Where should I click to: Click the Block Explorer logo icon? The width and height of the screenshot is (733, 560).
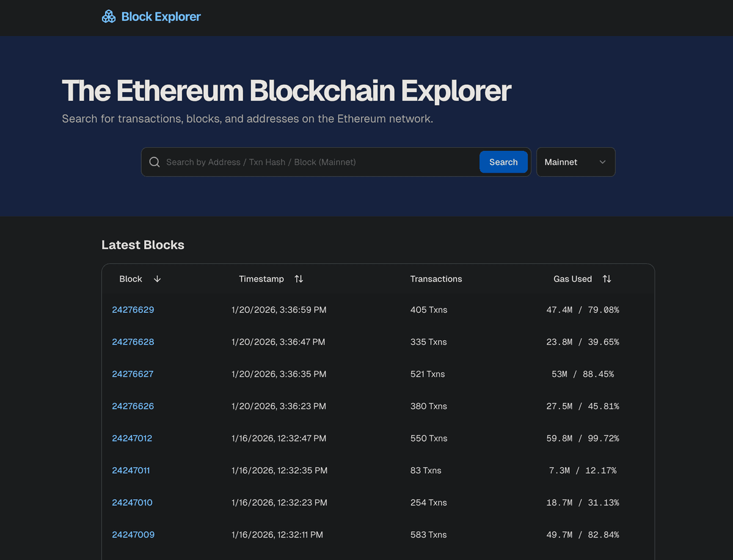109,16
